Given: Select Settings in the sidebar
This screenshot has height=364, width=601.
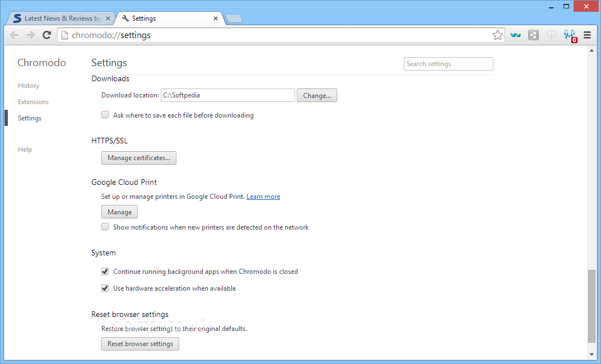Looking at the screenshot, I should (30, 118).
